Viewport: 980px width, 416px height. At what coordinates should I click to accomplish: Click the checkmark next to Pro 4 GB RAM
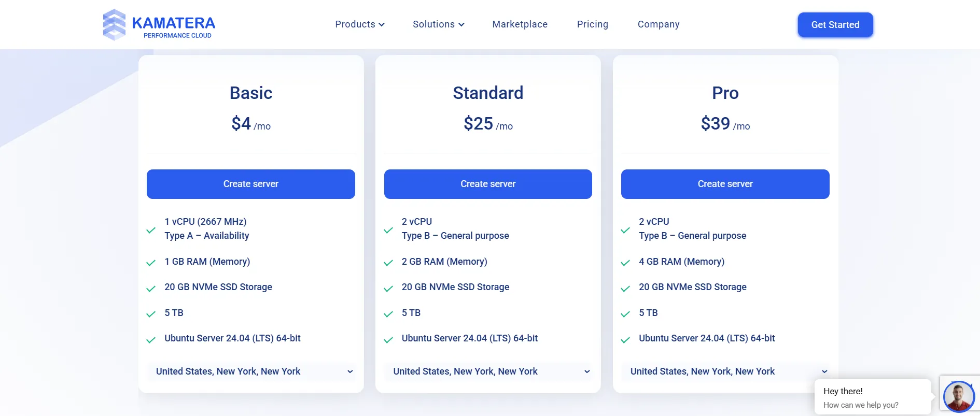tap(625, 263)
